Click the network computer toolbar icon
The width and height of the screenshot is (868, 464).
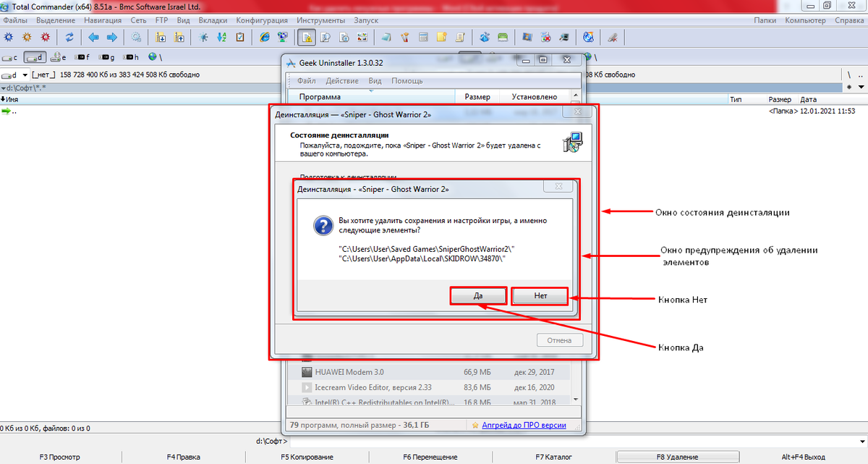[x=283, y=37]
